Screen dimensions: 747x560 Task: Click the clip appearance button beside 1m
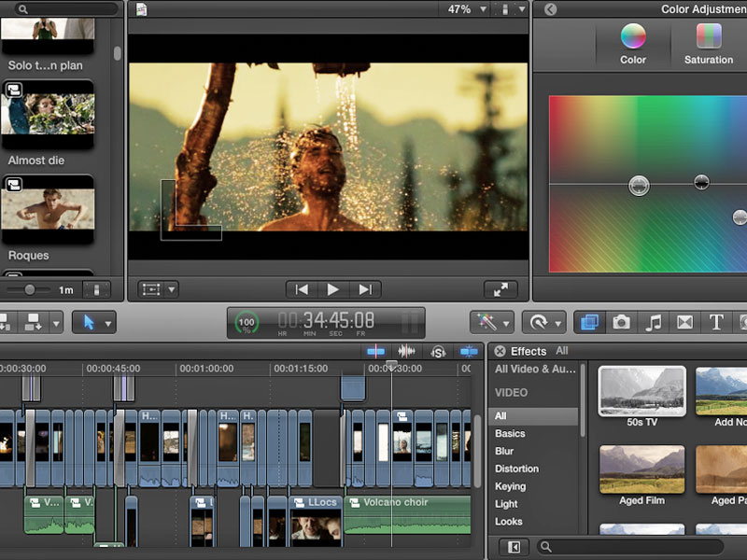pyautogui.click(x=96, y=289)
